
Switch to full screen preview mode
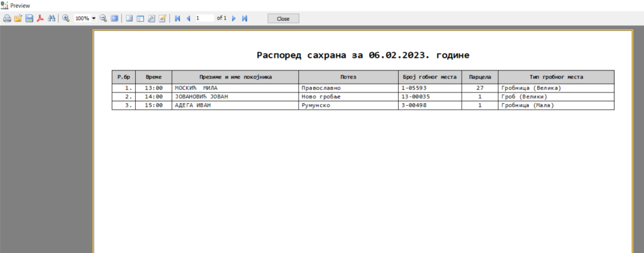coord(114,18)
